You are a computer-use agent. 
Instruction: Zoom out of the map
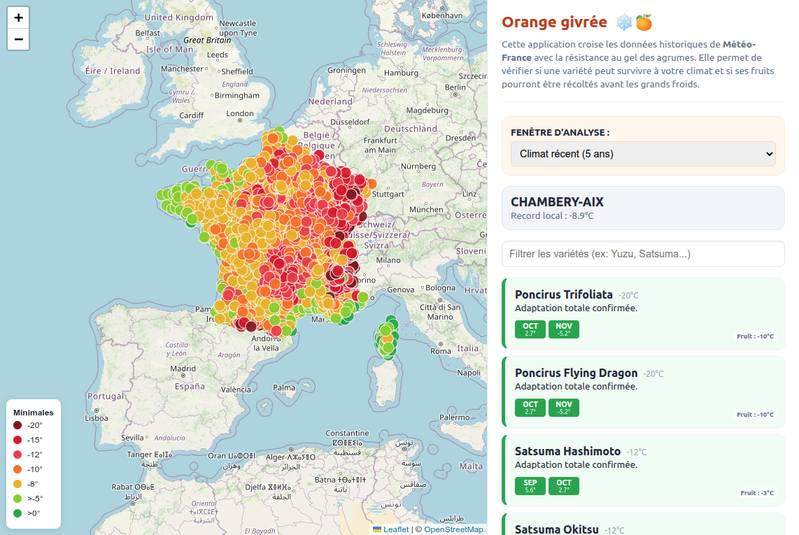(x=18, y=40)
